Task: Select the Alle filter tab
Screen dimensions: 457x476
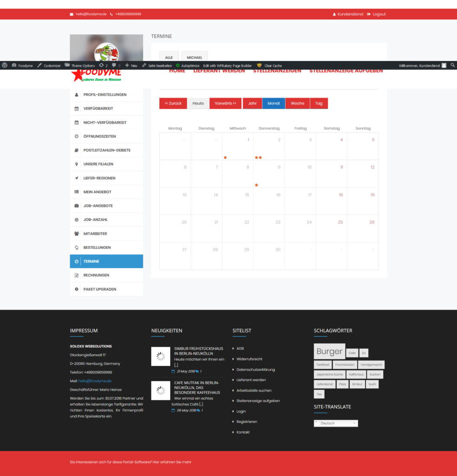Action: pos(169,57)
